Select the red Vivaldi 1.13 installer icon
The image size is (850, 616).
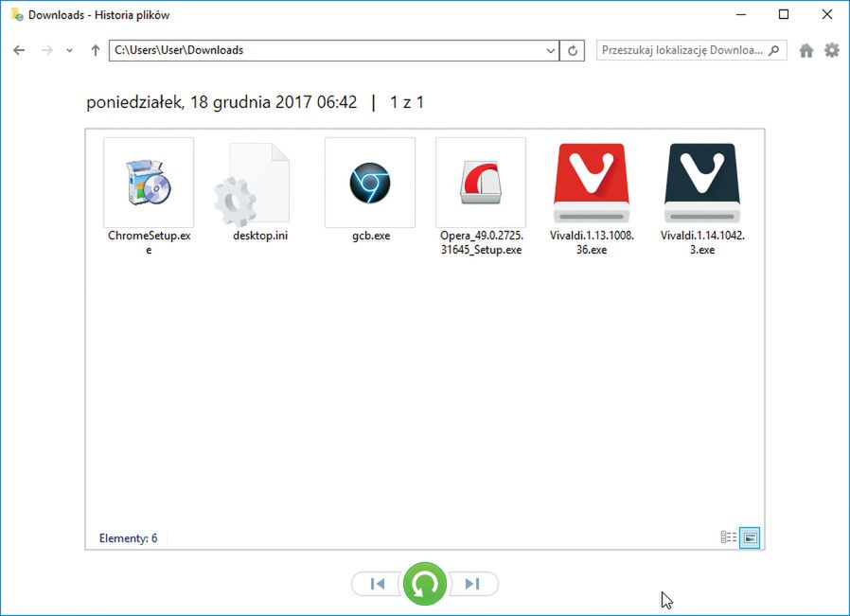click(592, 183)
